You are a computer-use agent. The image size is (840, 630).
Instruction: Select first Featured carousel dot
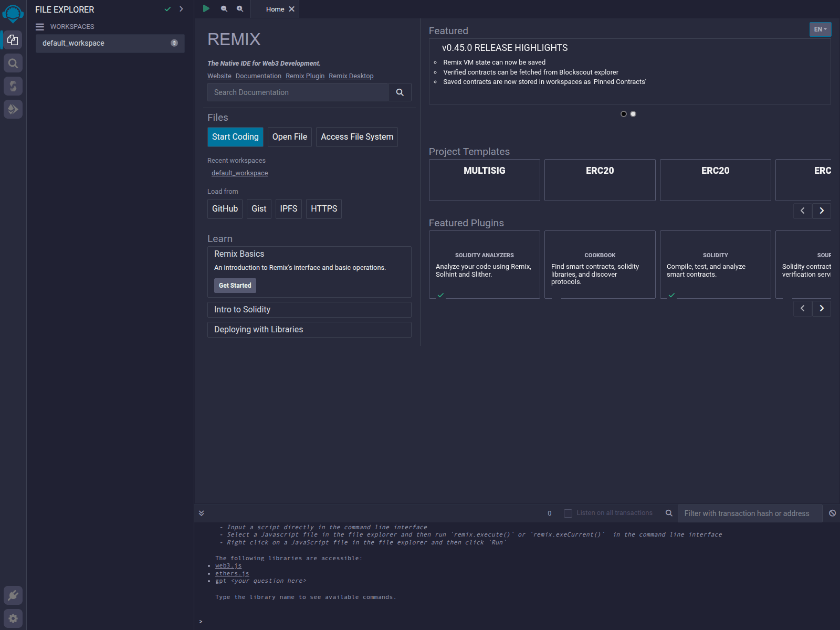tap(624, 114)
